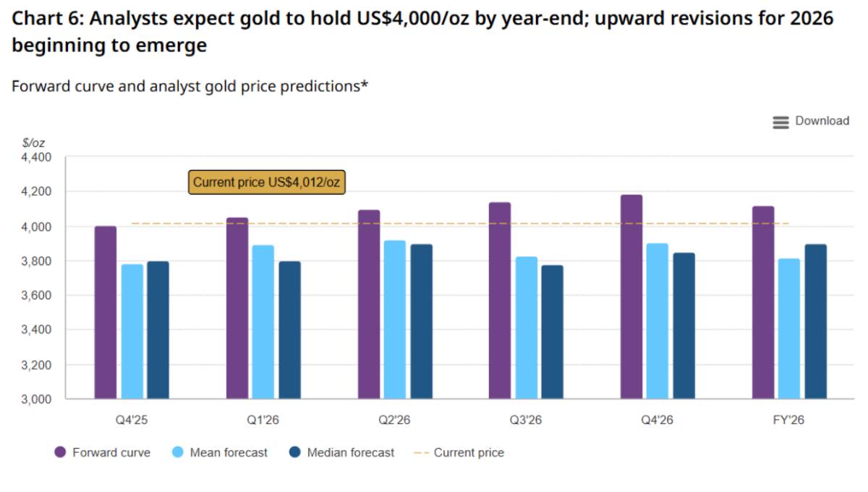Image resolution: width=868 pixels, height=492 pixels.
Task: Click the FY'26 dark blue Median forecast bar
Action: 815,321
